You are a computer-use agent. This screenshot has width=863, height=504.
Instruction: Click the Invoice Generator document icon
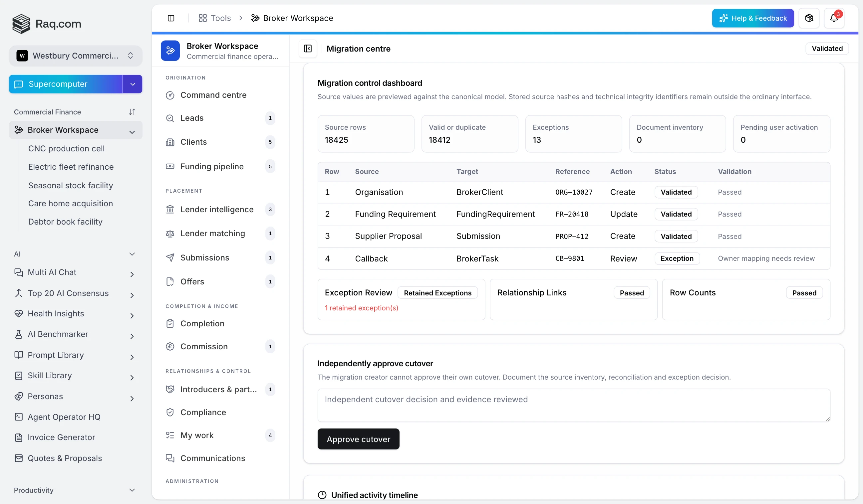click(x=19, y=437)
